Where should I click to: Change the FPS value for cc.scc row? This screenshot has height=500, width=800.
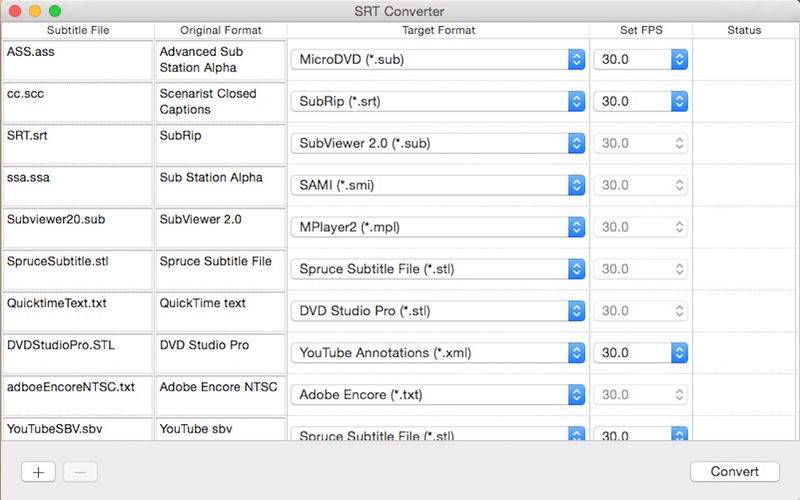coord(640,102)
